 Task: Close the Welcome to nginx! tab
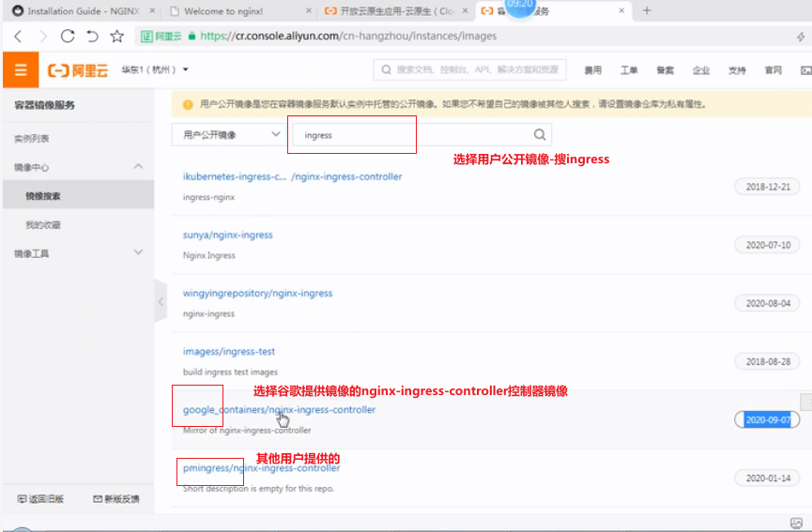click(309, 11)
